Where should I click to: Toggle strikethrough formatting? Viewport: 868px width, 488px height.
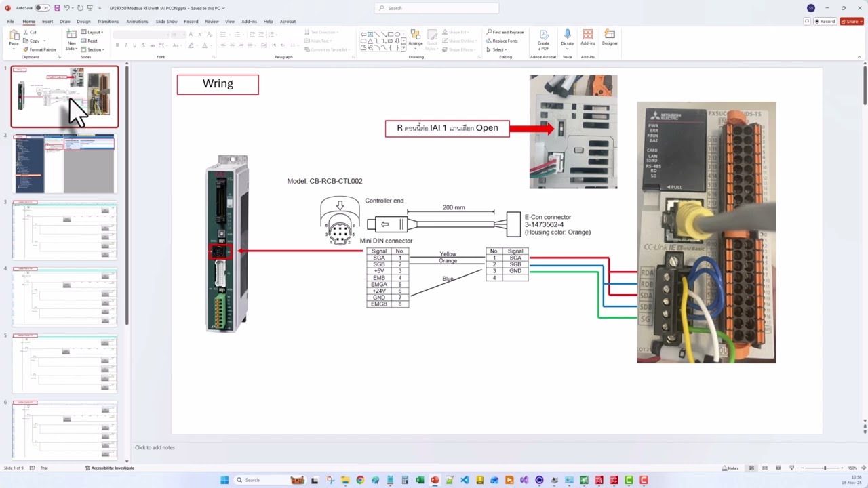pos(152,45)
